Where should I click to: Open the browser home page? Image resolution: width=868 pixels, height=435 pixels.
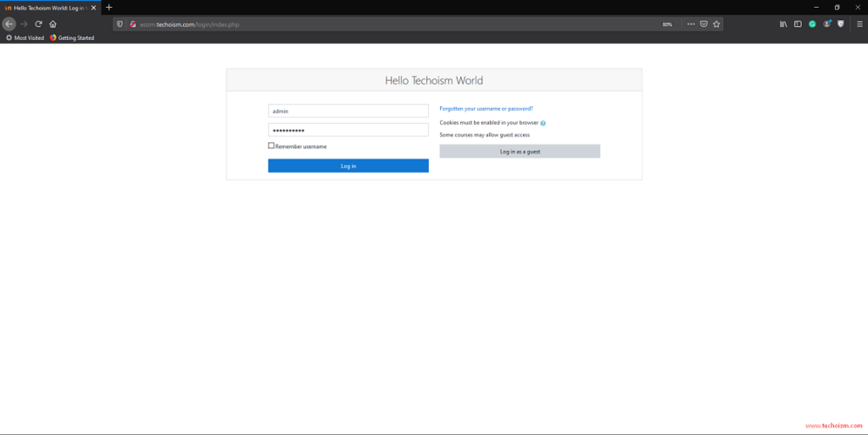(x=53, y=24)
